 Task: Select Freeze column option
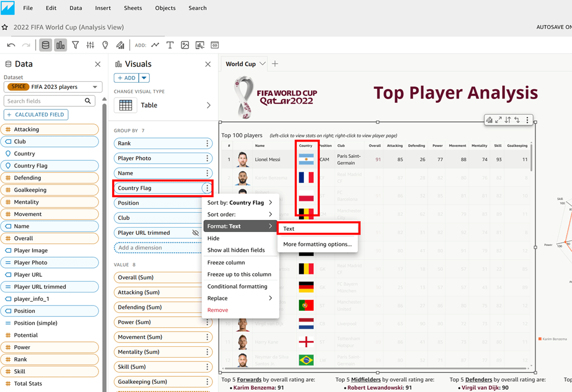(x=241, y=262)
